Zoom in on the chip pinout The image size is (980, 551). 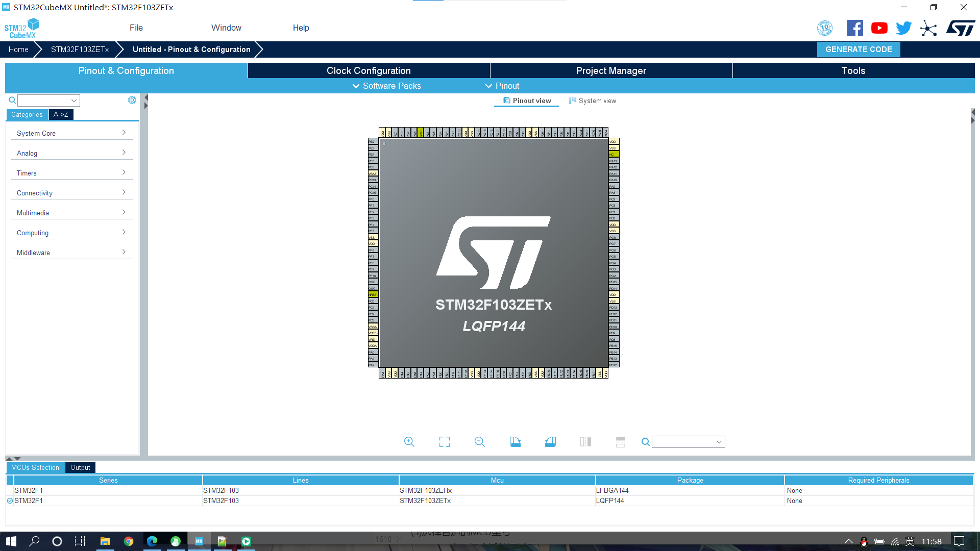point(409,442)
